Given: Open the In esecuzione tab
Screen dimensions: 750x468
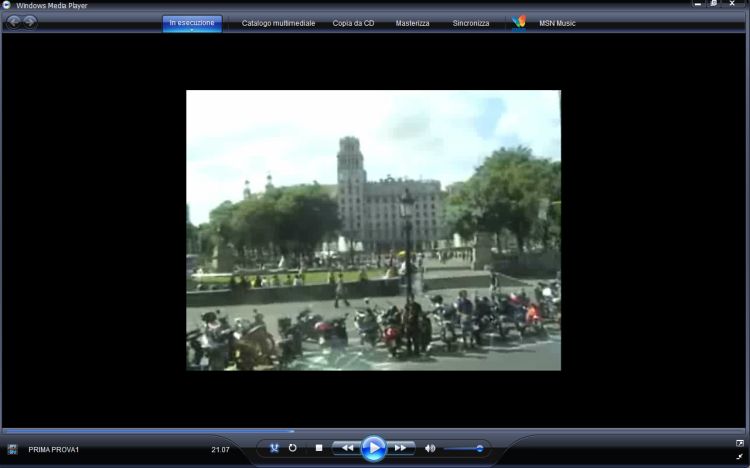Looking at the screenshot, I should 192,23.
